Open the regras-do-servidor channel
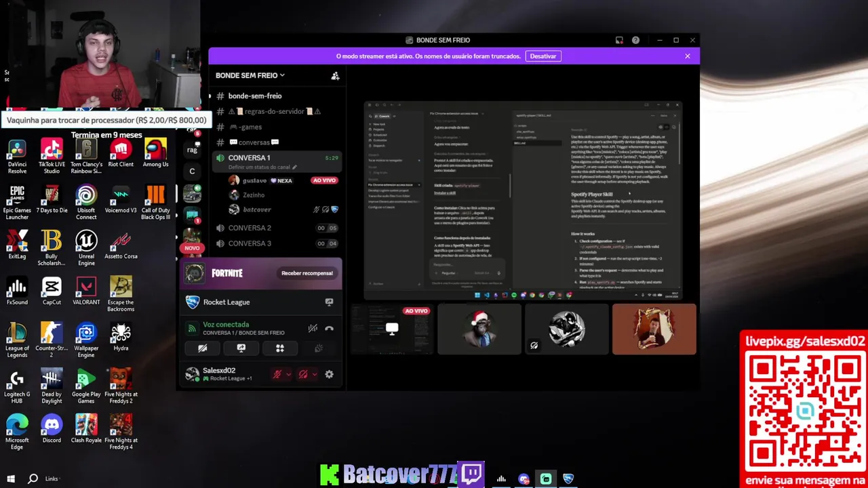This screenshot has height=488, width=868. click(275, 112)
